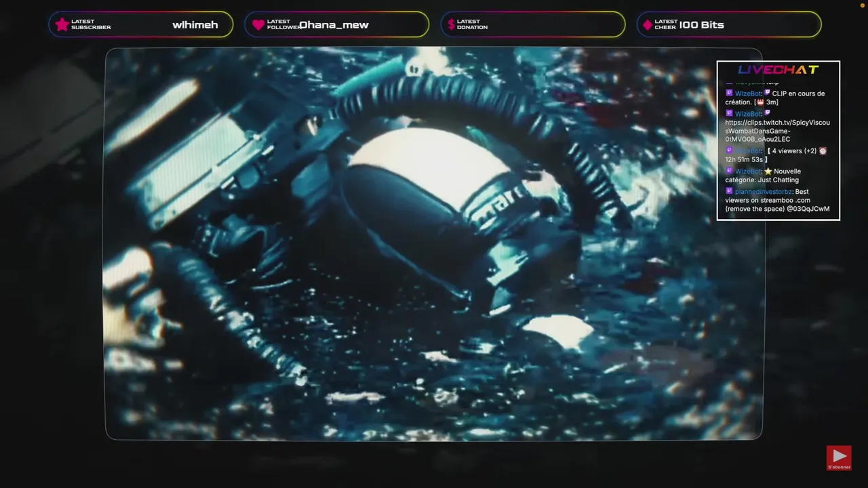This screenshot has height=488, width=868.
Task: Click the pink heart Latest Follower icon
Action: tap(258, 24)
